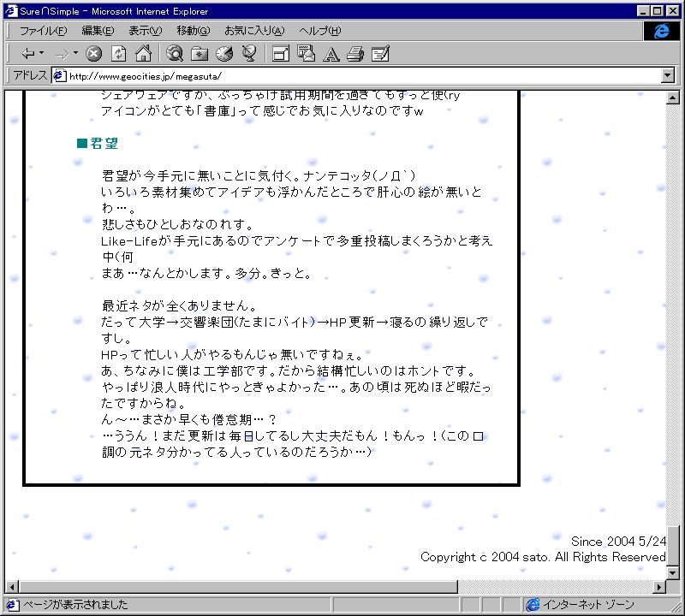Click the line starting 'あ、ちなみに僕は工学部です'
Viewport: 685px width, 616px height.
[x=289, y=371]
